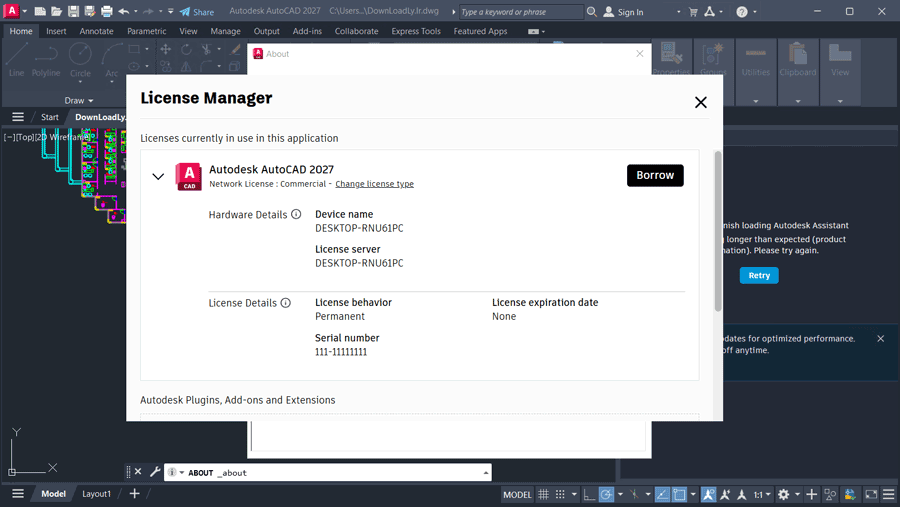This screenshot has height=507, width=900.
Task: Click the command line input field
Action: click(x=327, y=473)
